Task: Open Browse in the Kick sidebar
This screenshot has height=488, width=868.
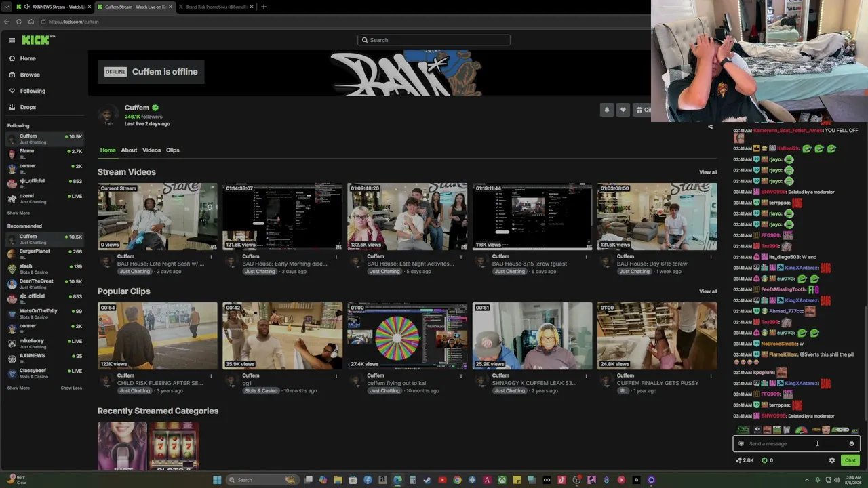Action: [30, 75]
